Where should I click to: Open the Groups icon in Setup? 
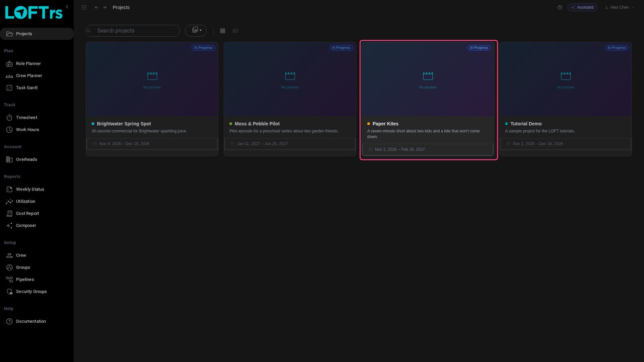pyautogui.click(x=9, y=267)
